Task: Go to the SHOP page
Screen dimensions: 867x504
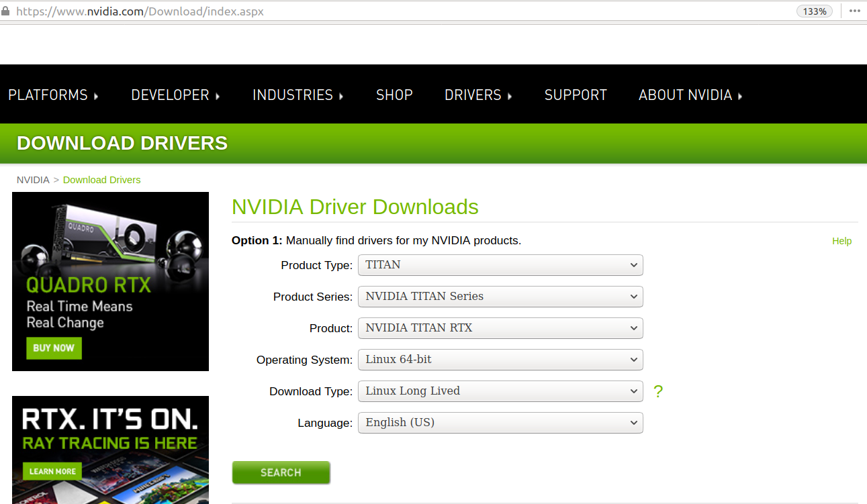Action: tap(394, 95)
